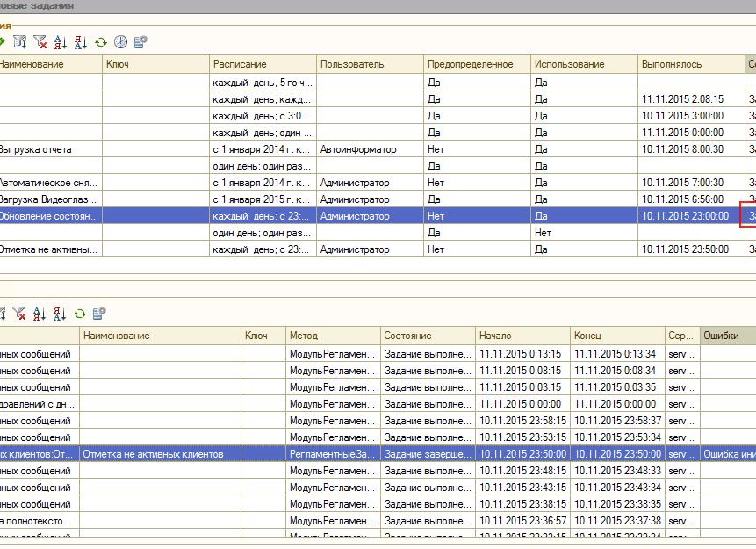756x549 pixels.
Task: Sort descending in the upper jobs toolbar
Action: (81, 42)
